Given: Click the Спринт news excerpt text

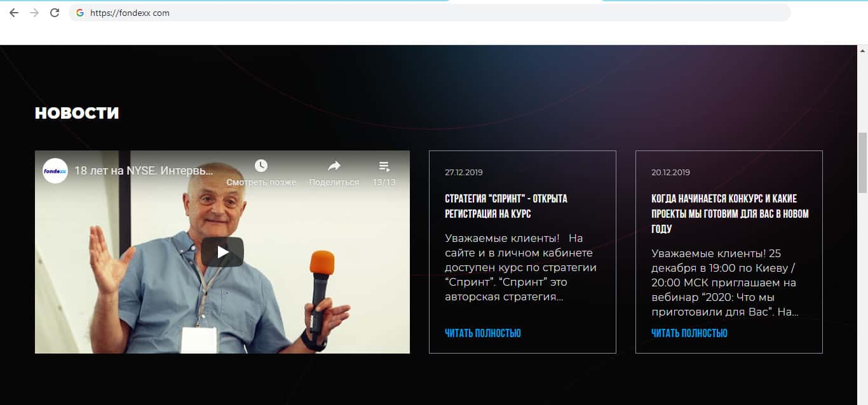Looking at the screenshot, I should (x=520, y=267).
